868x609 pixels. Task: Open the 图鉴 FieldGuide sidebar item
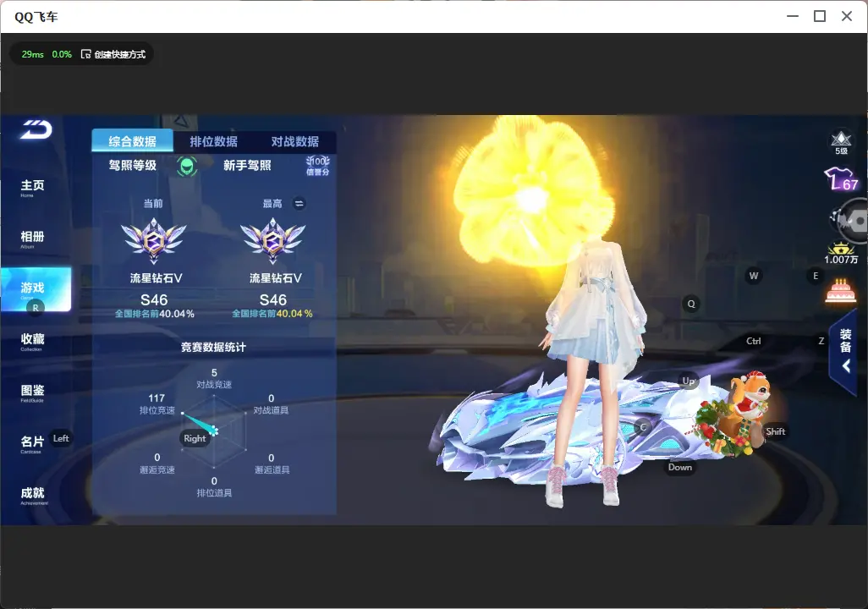coord(32,393)
